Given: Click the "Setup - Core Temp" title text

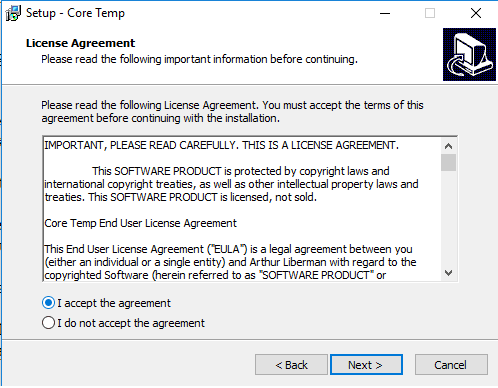Looking at the screenshot, I should pos(75,13).
